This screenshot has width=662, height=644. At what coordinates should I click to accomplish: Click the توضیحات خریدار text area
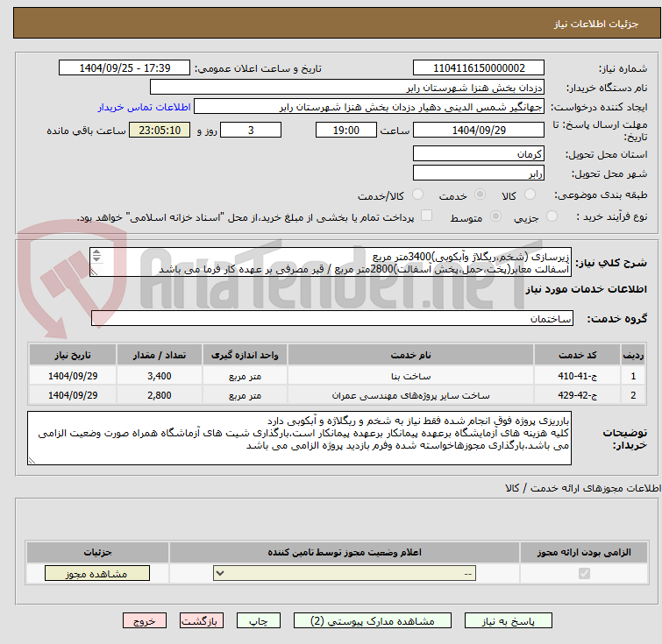[299, 438]
